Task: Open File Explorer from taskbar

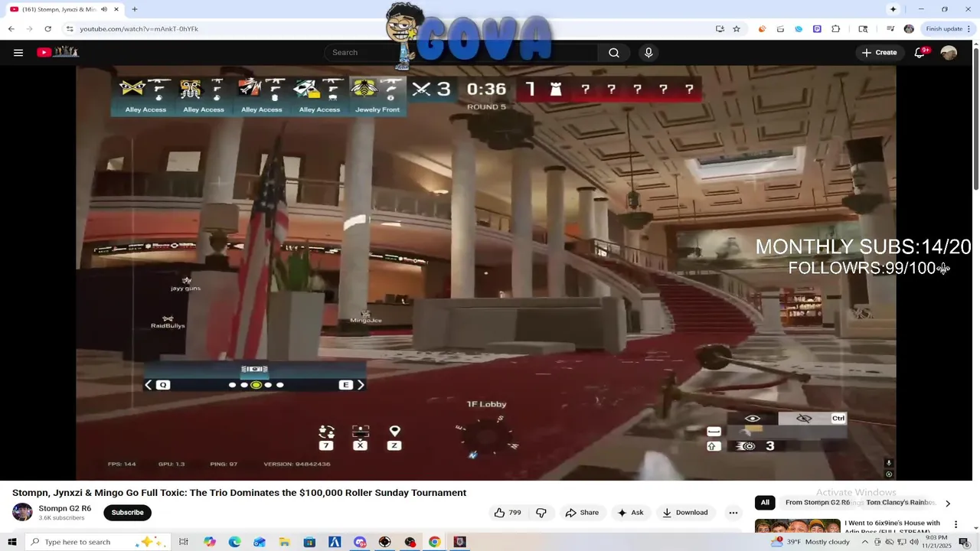Action: pyautogui.click(x=284, y=542)
